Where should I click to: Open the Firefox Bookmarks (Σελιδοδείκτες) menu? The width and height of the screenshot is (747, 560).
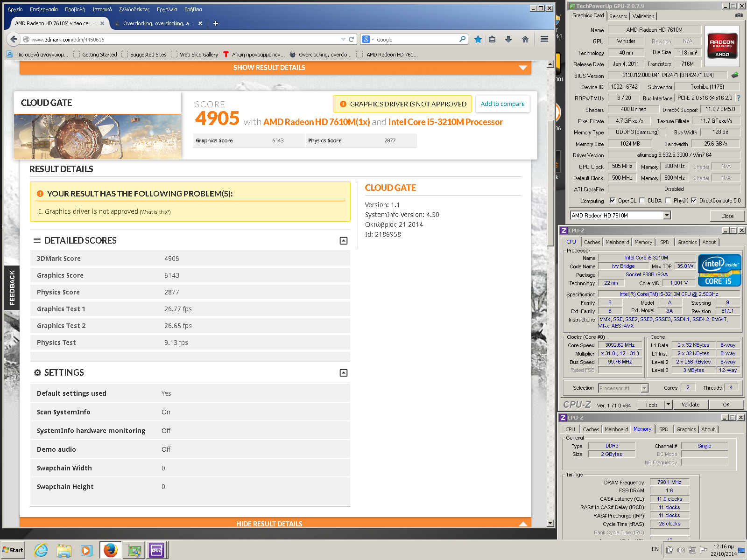134,9
